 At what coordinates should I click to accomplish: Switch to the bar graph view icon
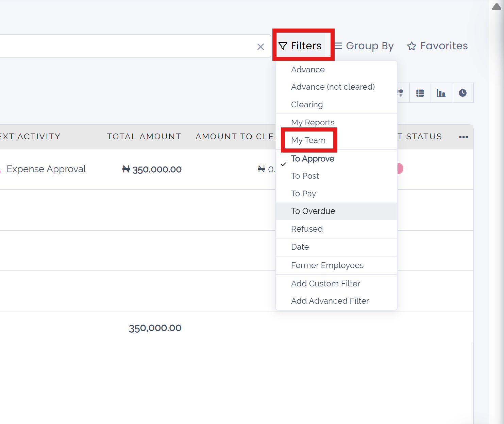pos(441,93)
